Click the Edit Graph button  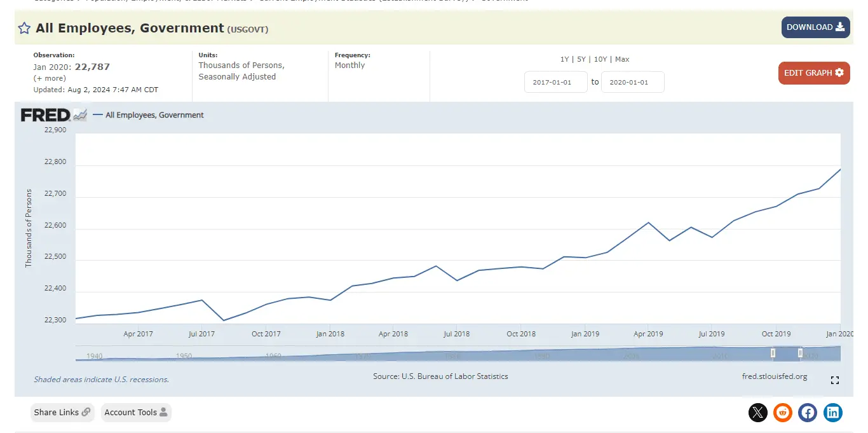tap(813, 73)
